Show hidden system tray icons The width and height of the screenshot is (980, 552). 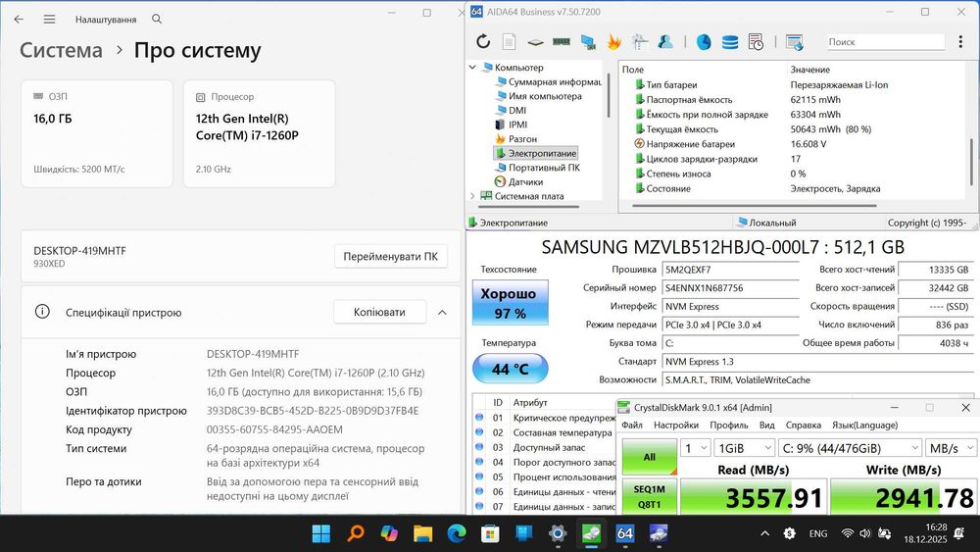[765, 533]
